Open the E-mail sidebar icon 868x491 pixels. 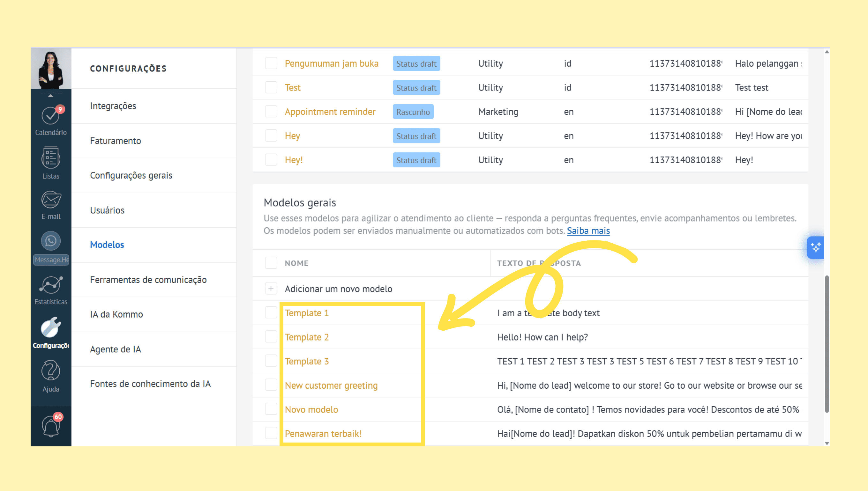point(51,200)
